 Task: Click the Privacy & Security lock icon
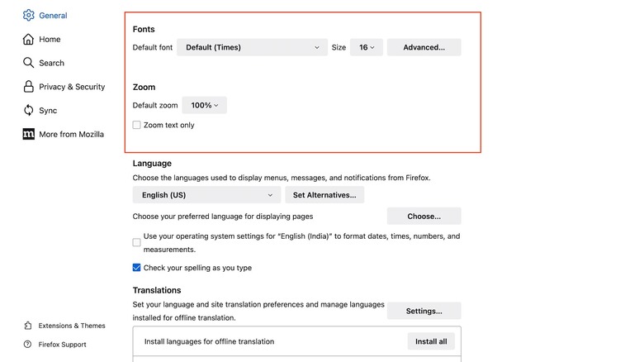pyautogui.click(x=29, y=87)
